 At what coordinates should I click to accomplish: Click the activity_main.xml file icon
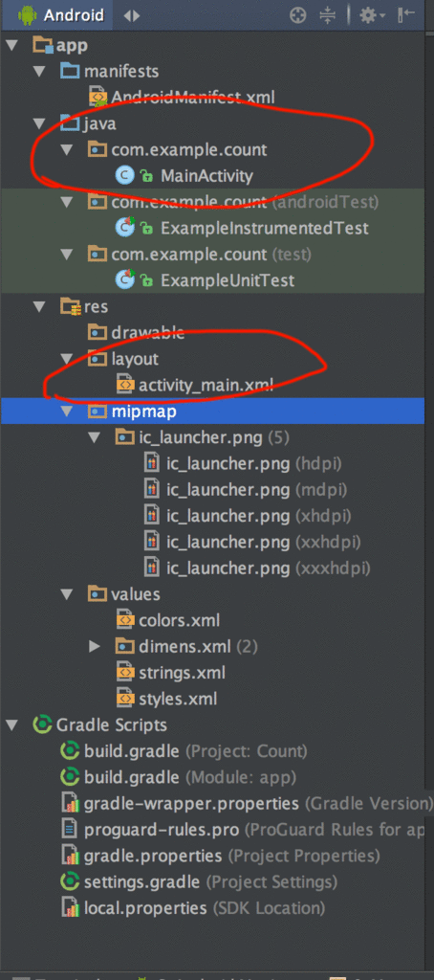pos(125,385)
